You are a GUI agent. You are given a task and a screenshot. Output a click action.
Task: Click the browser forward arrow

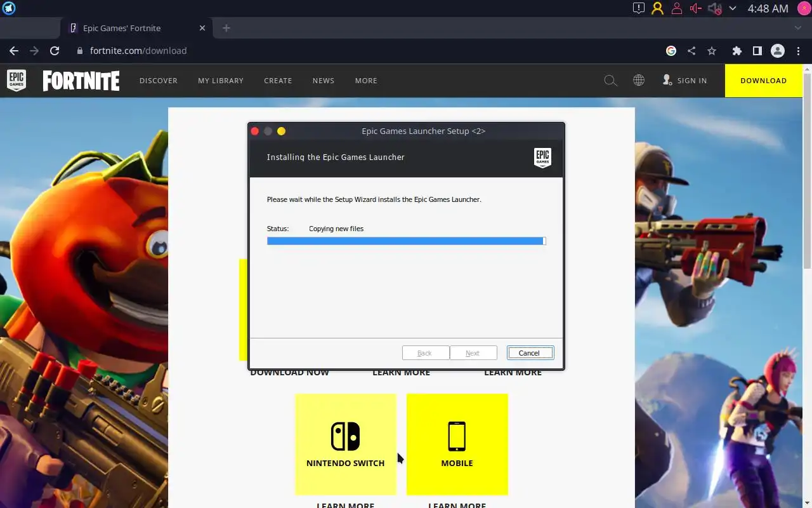tap(34, 51)
